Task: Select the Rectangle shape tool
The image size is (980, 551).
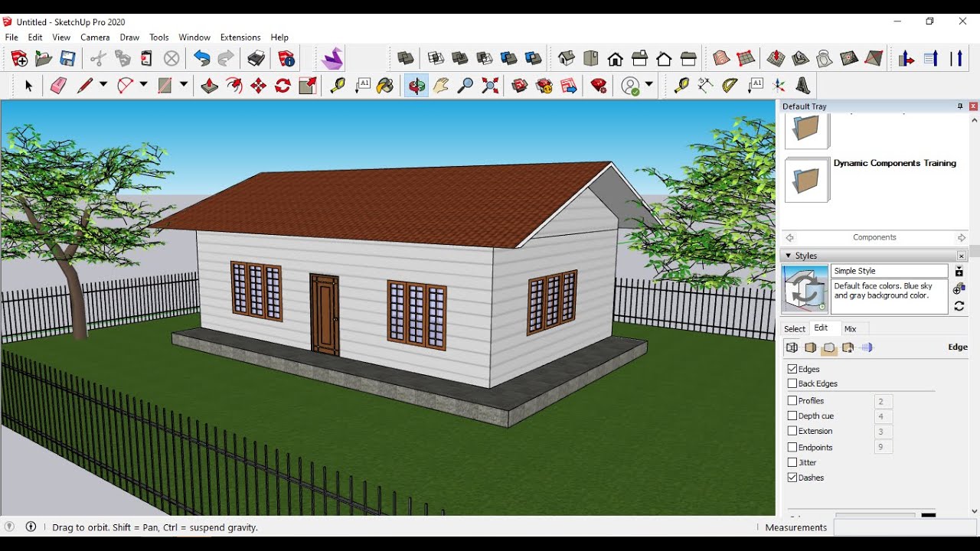Action: click(x=165, y=86)
